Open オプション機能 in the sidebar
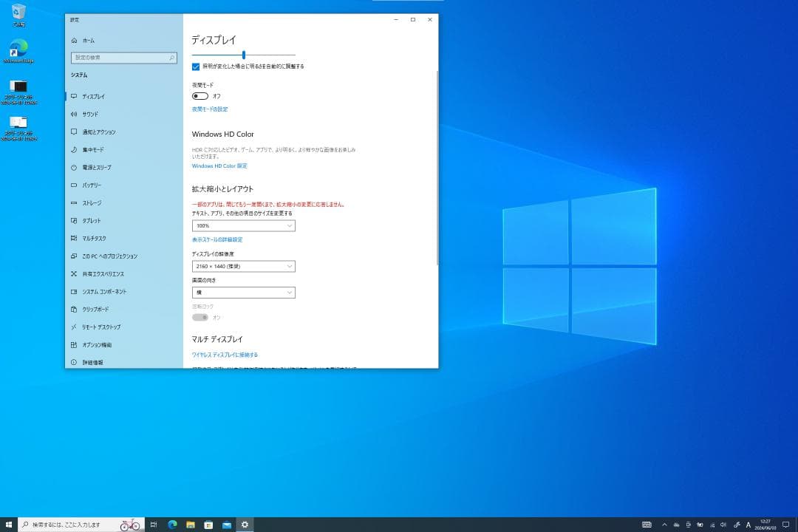 point(124,344)
